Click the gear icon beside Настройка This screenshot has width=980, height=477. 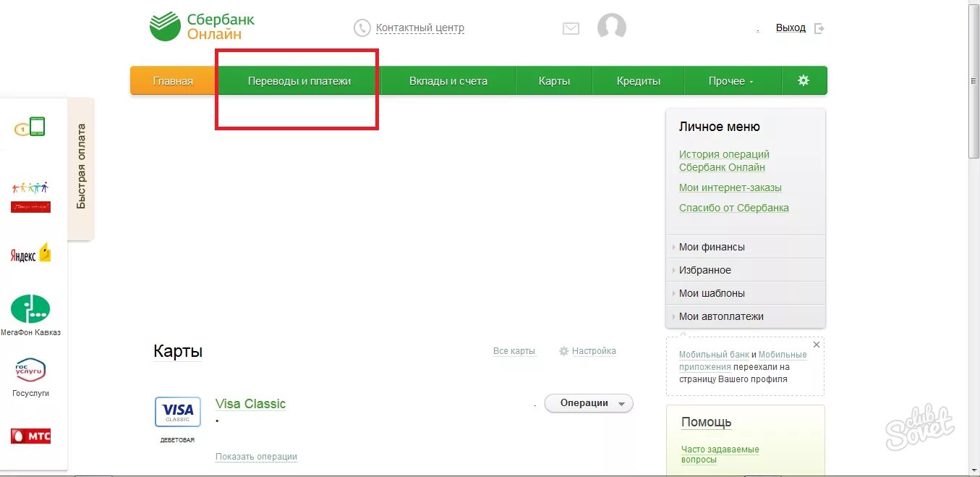pos(564,351)
